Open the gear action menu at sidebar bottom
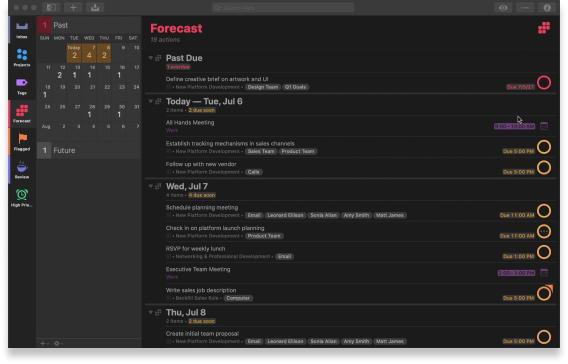The width and height of the screenshot is (568, 364). tap(58, 343)
